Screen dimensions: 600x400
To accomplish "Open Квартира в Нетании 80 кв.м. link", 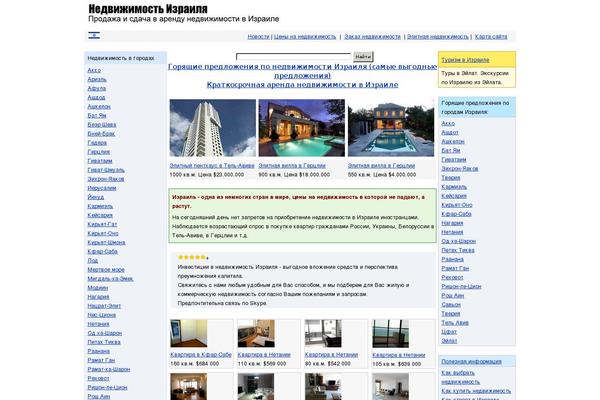I will coord(331,355).
